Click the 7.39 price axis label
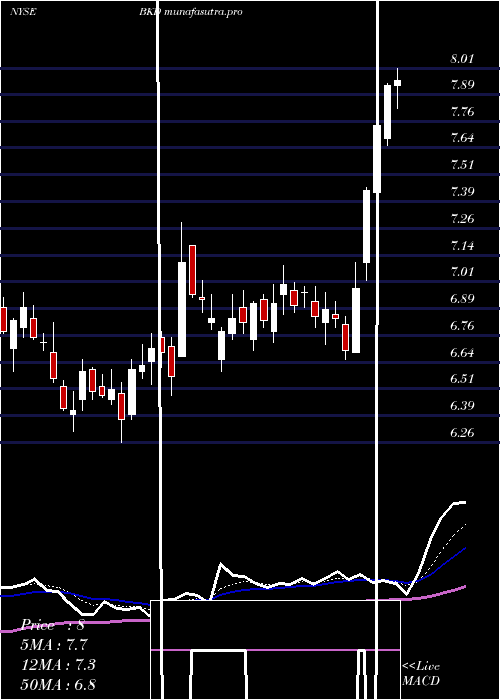 (462, 192)
